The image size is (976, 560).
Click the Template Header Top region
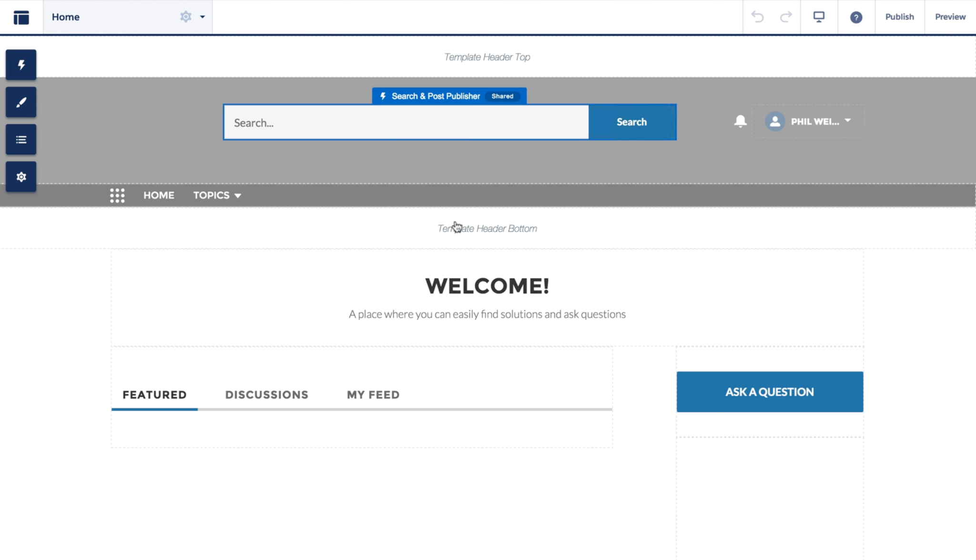(x=487, y=57)
